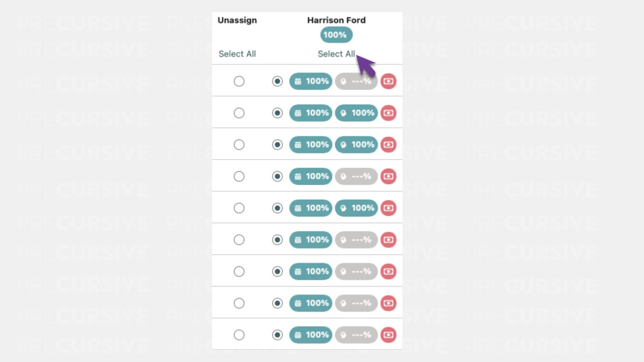Screen dimensions: 644x362
Task: Select Harrison Ford radio in the fifth row
Action: [277, 208]
